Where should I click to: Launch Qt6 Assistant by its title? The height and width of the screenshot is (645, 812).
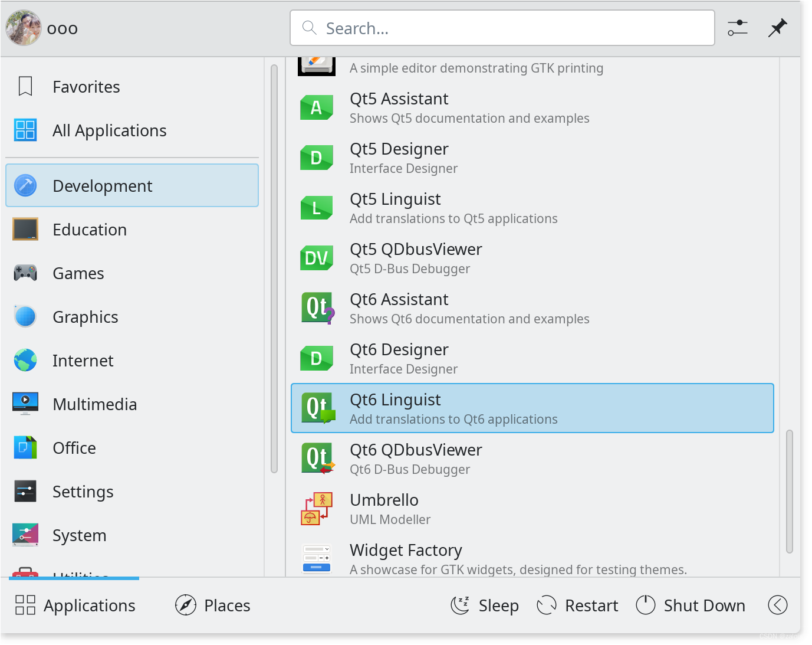tap(399, 299)
